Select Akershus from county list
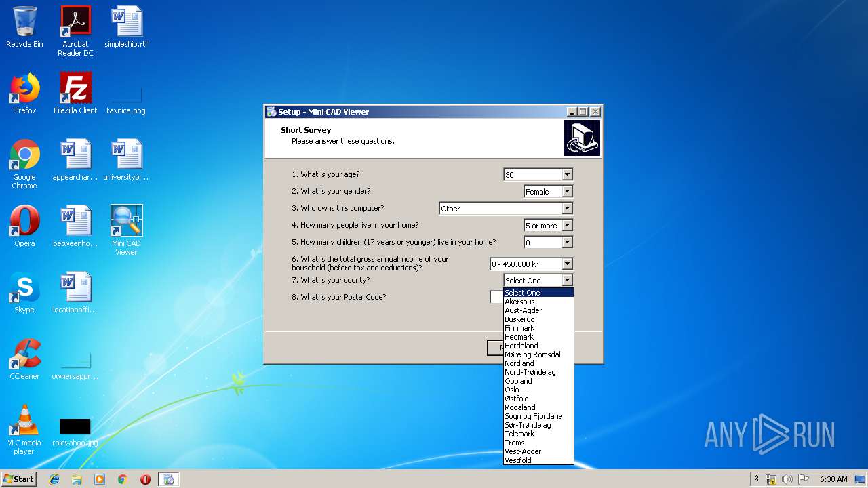The width and height of the screenshot is (868, 488). [x=538, y=302]
